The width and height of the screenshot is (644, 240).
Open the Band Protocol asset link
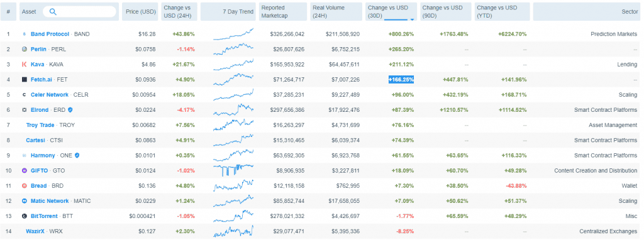coord(50,34)
